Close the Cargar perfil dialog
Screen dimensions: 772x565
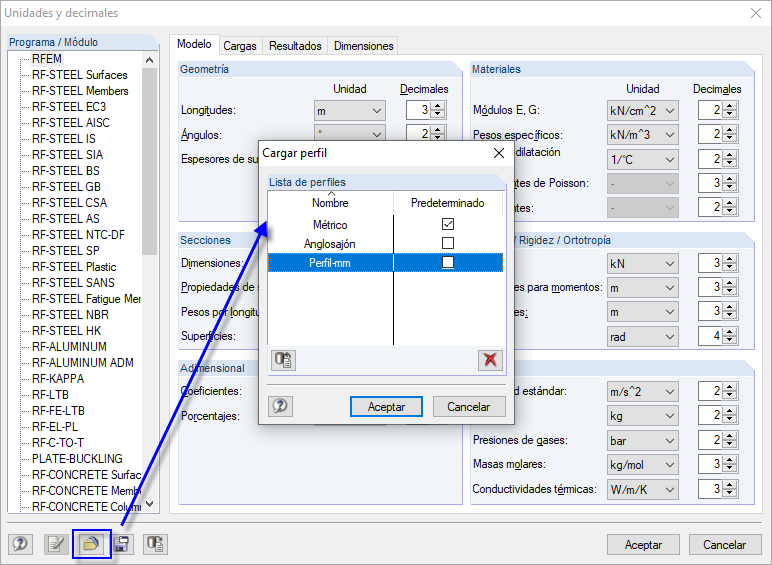[x=499, y=153]
